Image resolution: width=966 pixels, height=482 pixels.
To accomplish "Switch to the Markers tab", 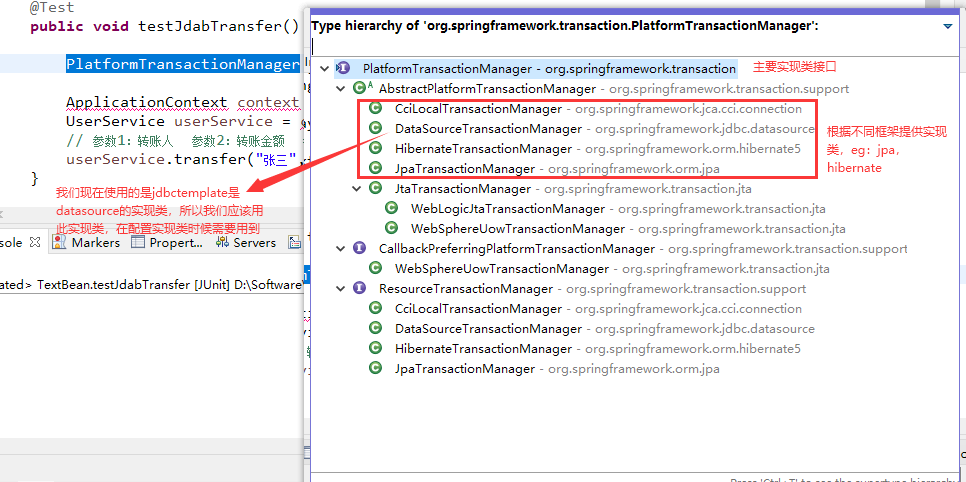I will point(88,243).
